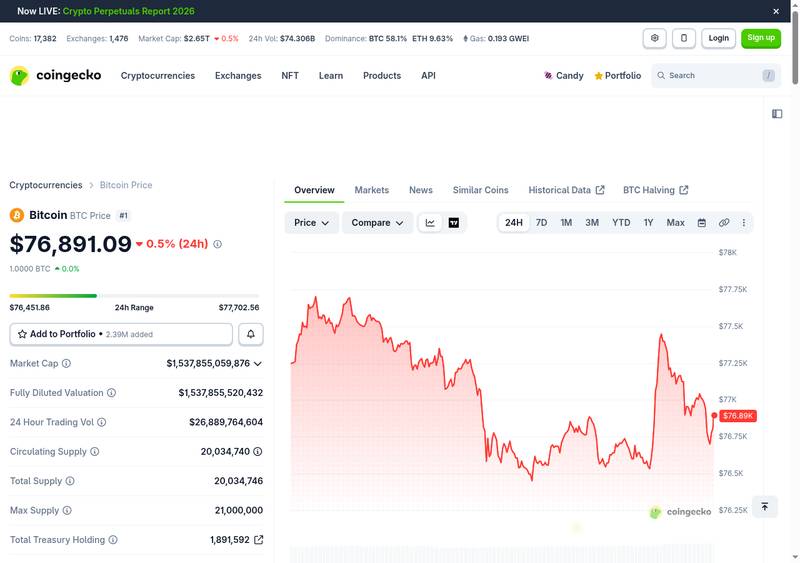This screenshot has width=800, height=563.
Task: Open the API menu
Action: pos(429,76)
